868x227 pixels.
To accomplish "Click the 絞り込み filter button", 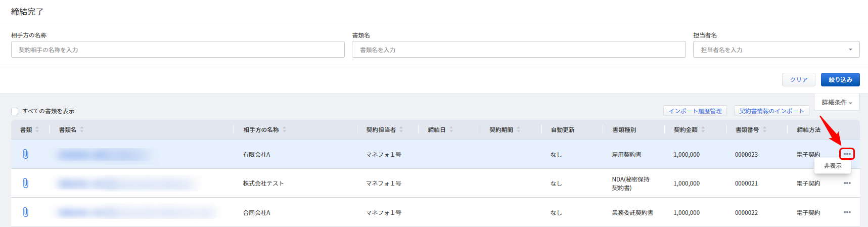I will pyautogui.click(x=840, y=80).
